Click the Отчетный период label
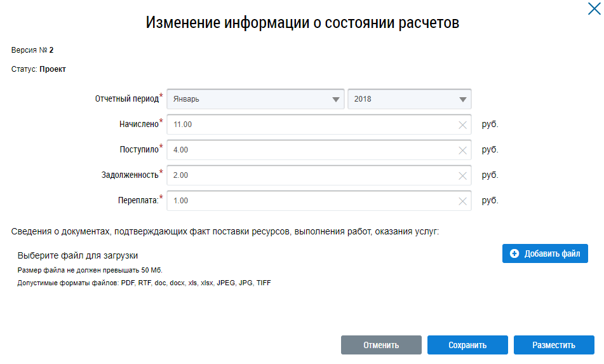The height and width of the screenshot is (364, 604). coord(126,99)
